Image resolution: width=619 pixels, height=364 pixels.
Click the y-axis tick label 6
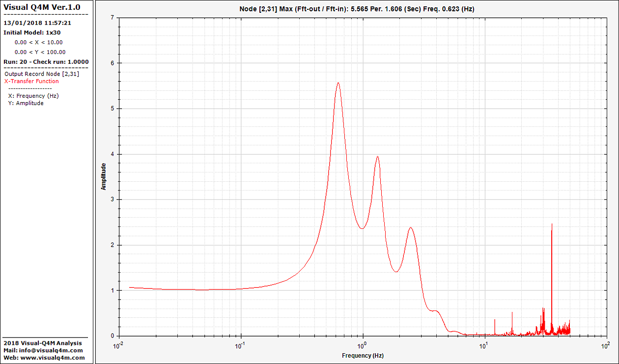pyautogui.click(x=113, y=63)
